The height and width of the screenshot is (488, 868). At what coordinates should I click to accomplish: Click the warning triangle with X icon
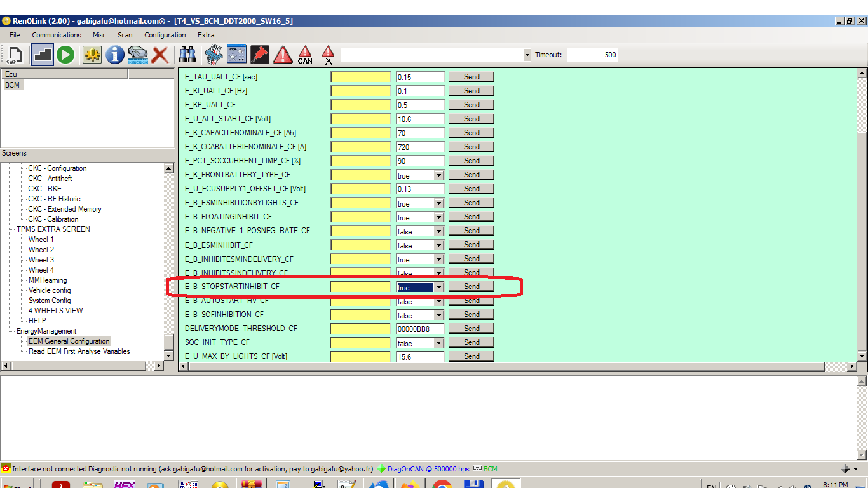328,55
